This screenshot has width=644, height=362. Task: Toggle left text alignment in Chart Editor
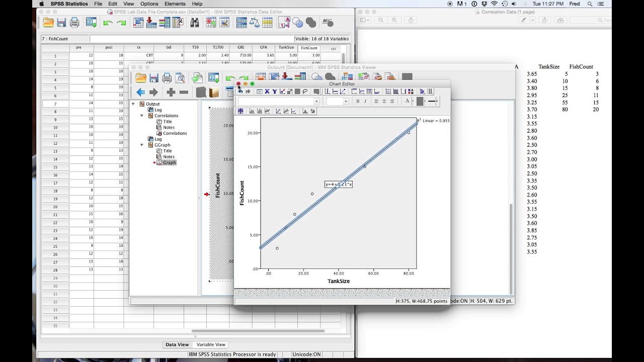pos(376,101)
